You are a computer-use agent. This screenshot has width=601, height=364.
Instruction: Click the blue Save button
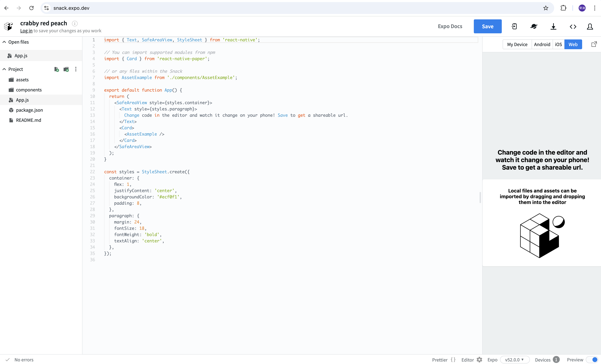point(487,26)
